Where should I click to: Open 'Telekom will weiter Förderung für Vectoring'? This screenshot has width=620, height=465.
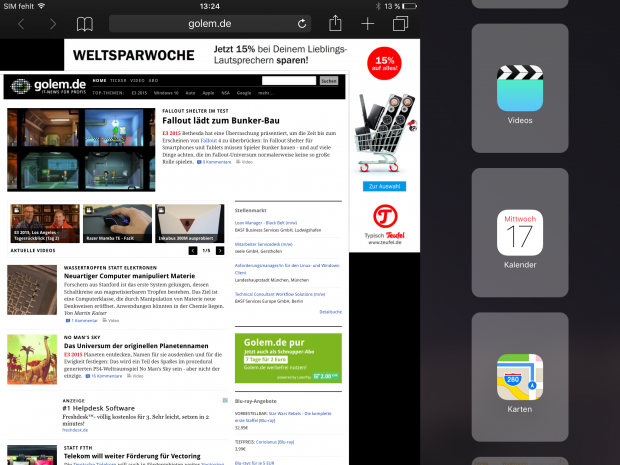click(132, 456)
